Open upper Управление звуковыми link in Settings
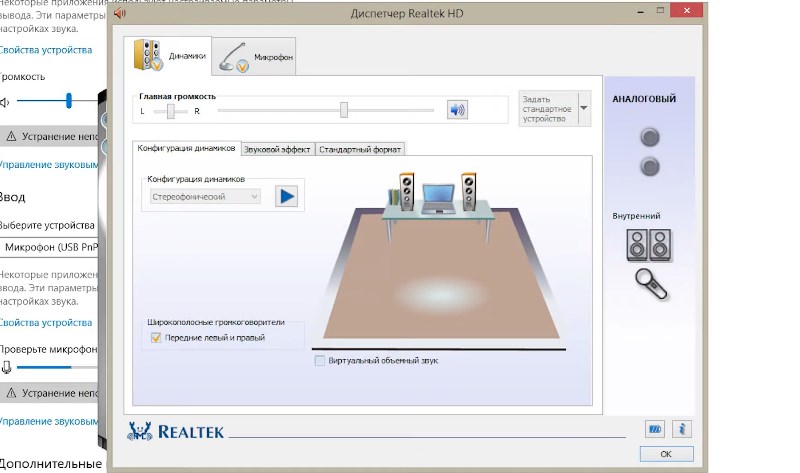Viewport: 800px width, 473px height. pyautogui.click(x=49, y=165)
